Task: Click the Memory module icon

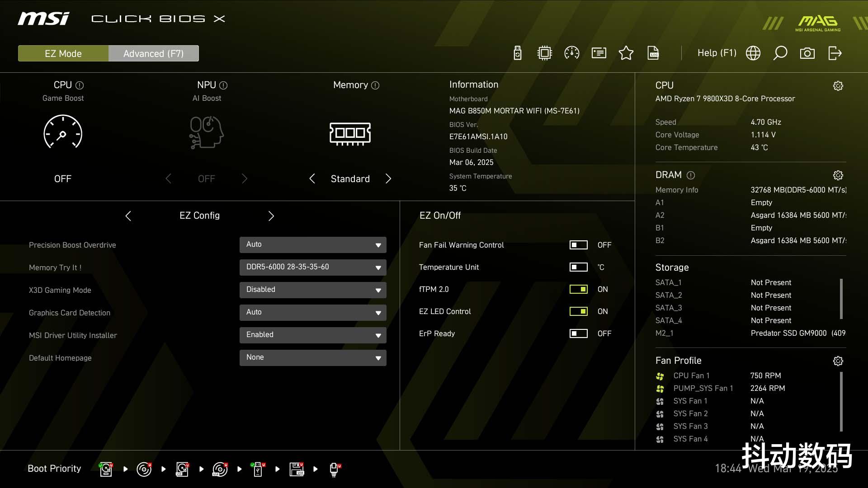Action: [x=350, y=134]
